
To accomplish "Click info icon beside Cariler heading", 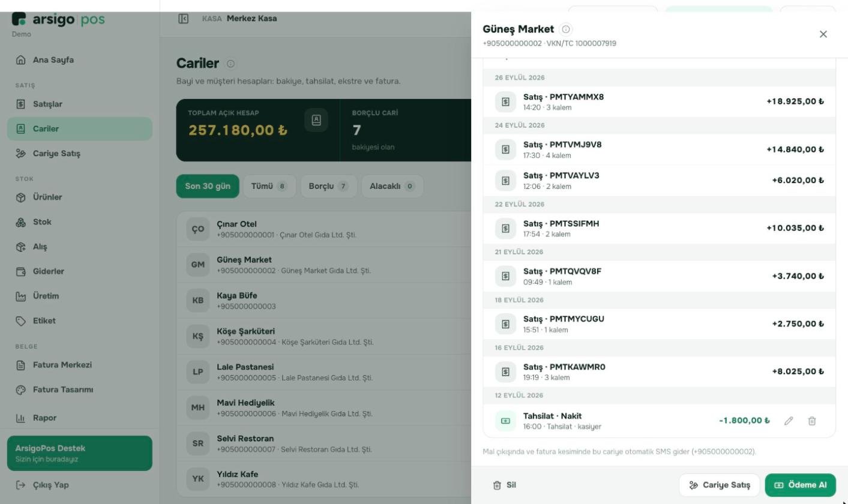I will coord(230,64).
